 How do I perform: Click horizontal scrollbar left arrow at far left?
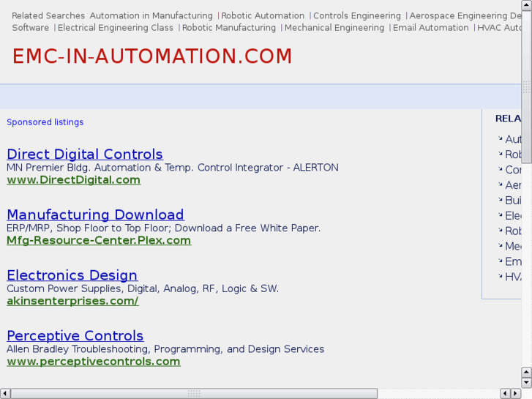5,394
